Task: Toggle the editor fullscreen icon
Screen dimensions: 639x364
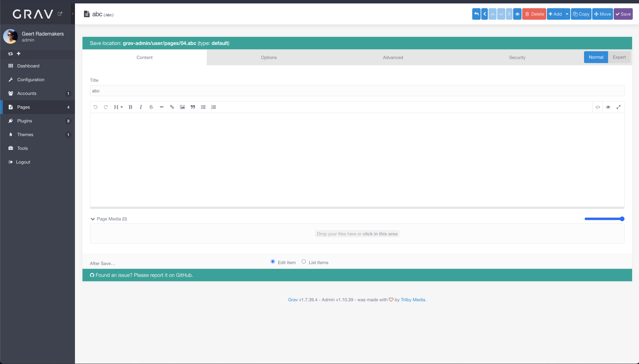Action: (x=618, y=107)
